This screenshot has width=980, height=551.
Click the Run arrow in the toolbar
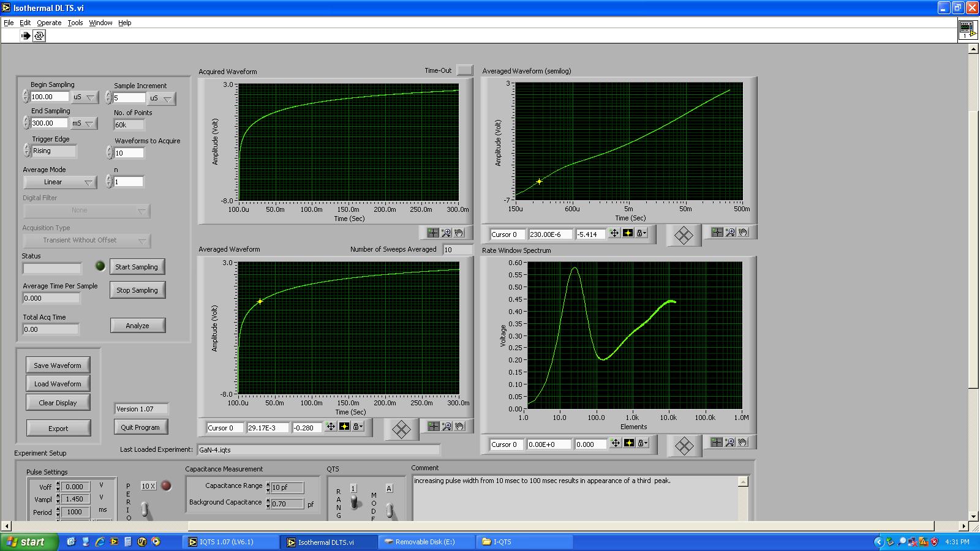(26, 36)
